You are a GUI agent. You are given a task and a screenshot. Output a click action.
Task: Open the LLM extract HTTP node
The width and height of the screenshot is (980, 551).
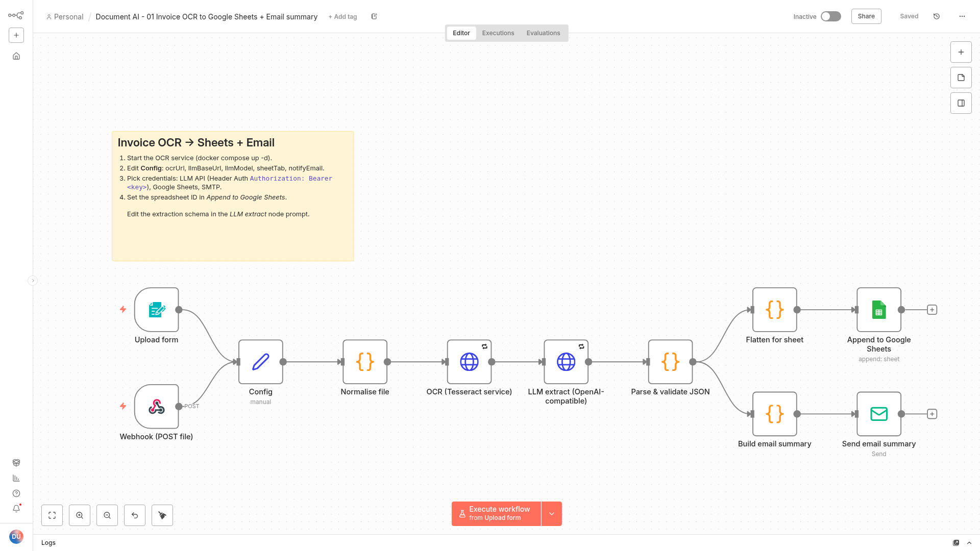click(566, 362)
